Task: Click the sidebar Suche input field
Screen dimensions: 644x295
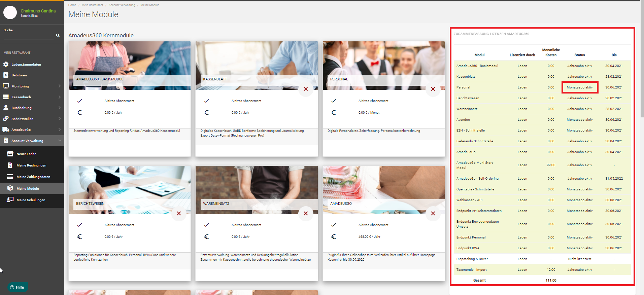Action: point(29,36)
